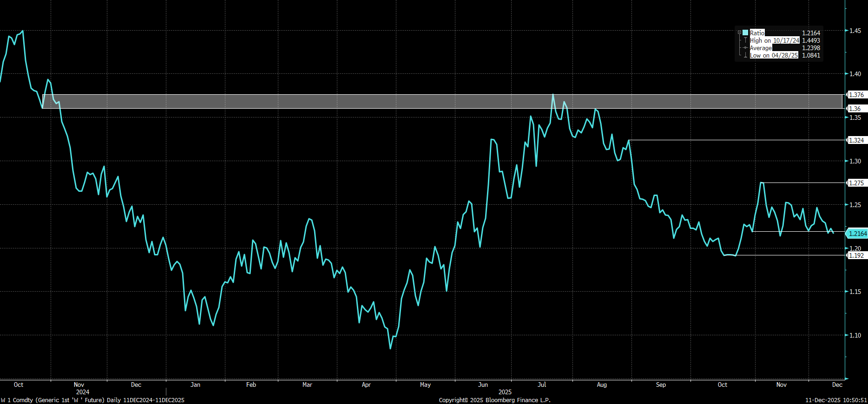868x404 pixels.
Task: Click the Jan label on the time axis
Action: 196,384
